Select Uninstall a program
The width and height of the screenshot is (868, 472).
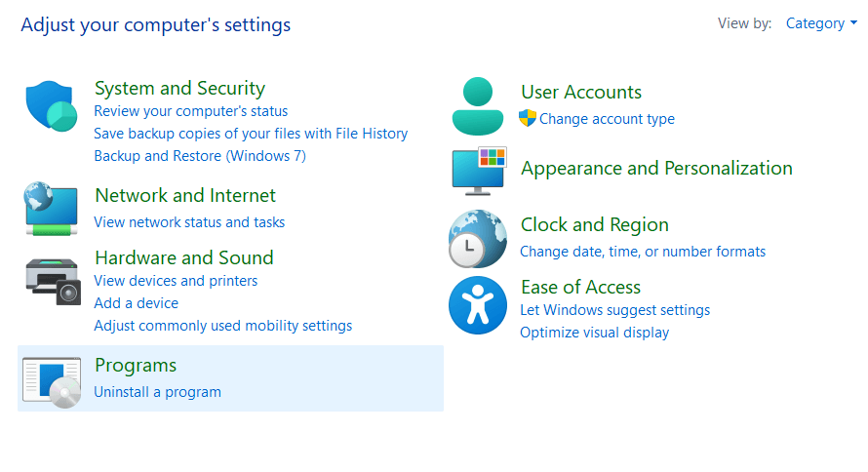click(x=158, y=392)
